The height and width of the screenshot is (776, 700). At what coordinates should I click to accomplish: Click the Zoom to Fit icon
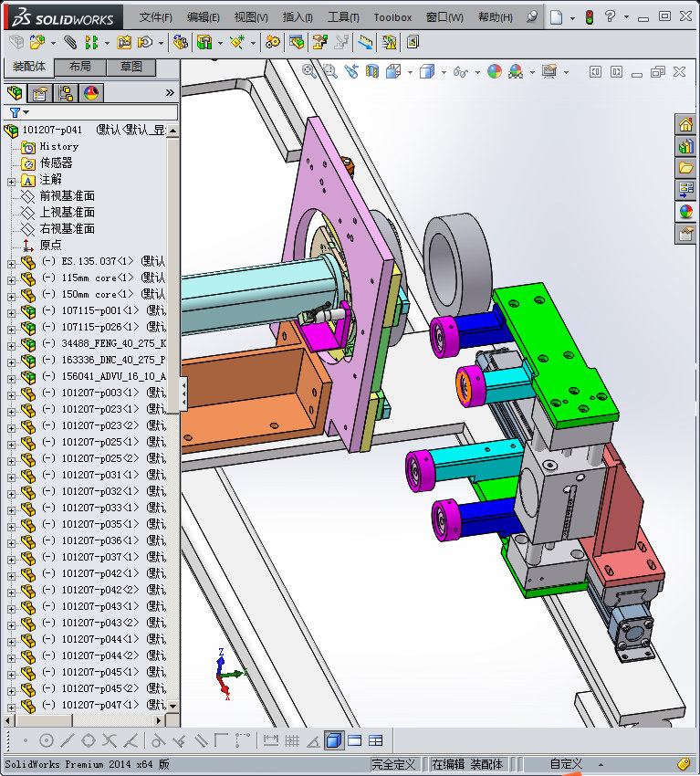(309, 71)
